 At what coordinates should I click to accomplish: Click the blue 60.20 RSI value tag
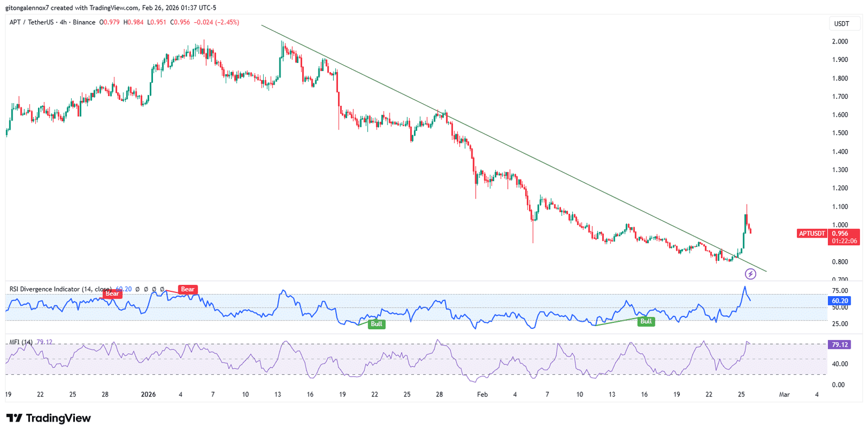point(839,301)
